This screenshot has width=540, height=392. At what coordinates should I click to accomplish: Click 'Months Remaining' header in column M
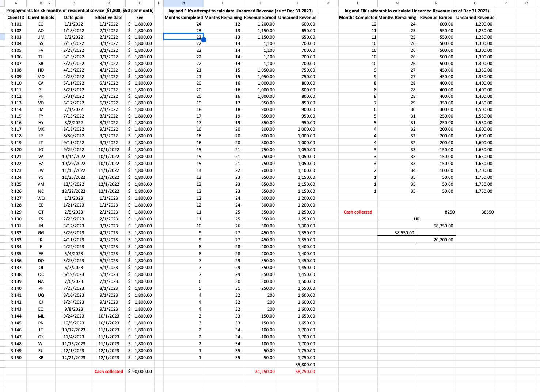point(397,17)
